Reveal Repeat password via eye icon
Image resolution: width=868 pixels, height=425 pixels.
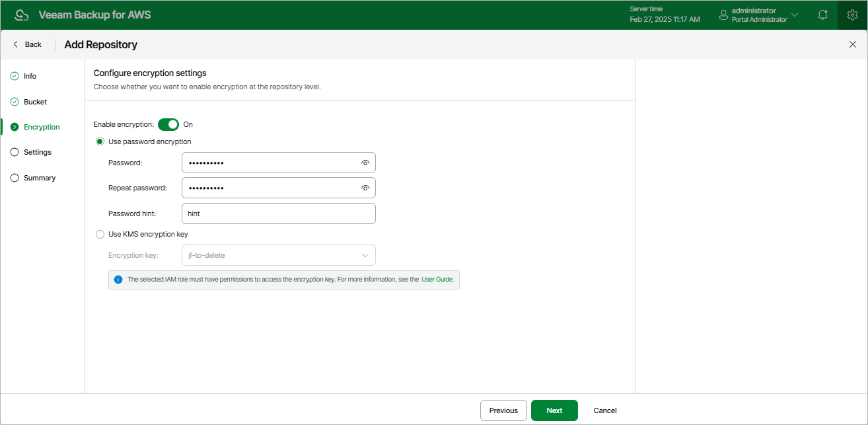365,188
